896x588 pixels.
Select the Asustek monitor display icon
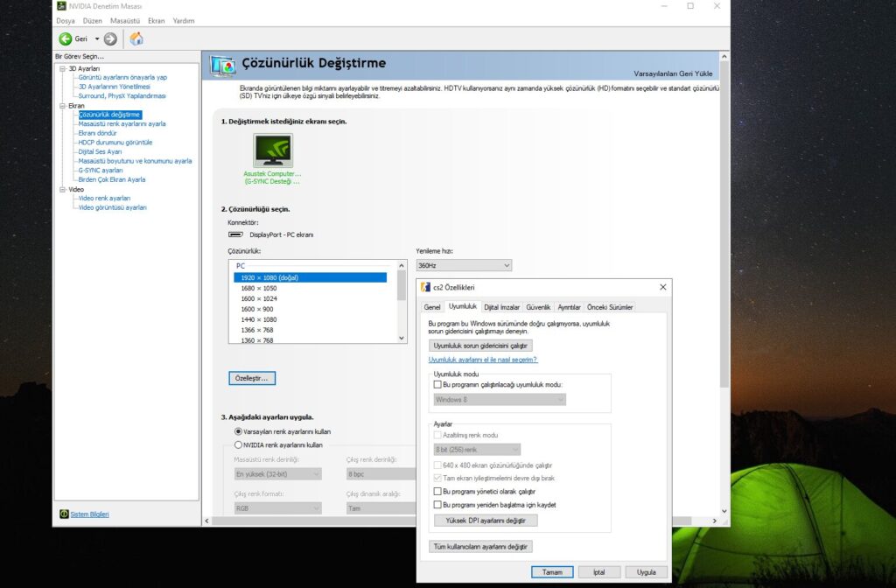pos(273,150)
